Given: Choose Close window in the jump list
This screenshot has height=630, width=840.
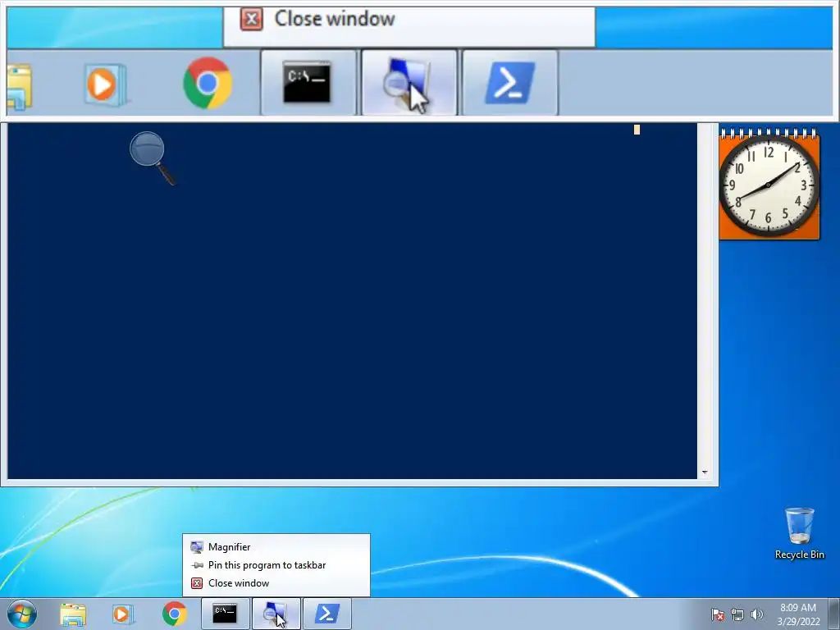Looking at the screenshot, I should [x=276, y=583].
